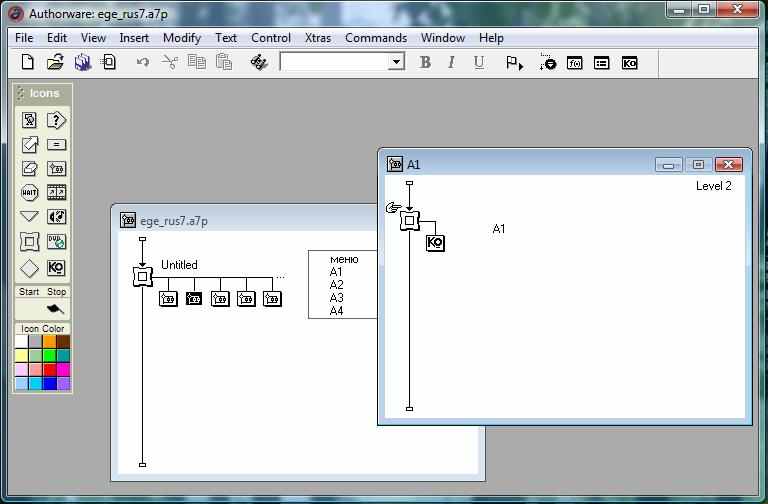Select the Motion icon in palette
Screen dimensions: 768x504
29,144
